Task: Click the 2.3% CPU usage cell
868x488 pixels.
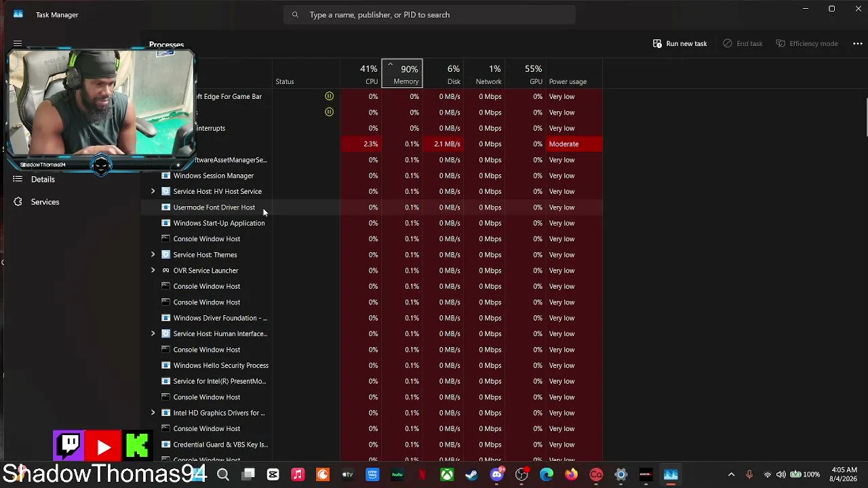Action: pos(361,144)
